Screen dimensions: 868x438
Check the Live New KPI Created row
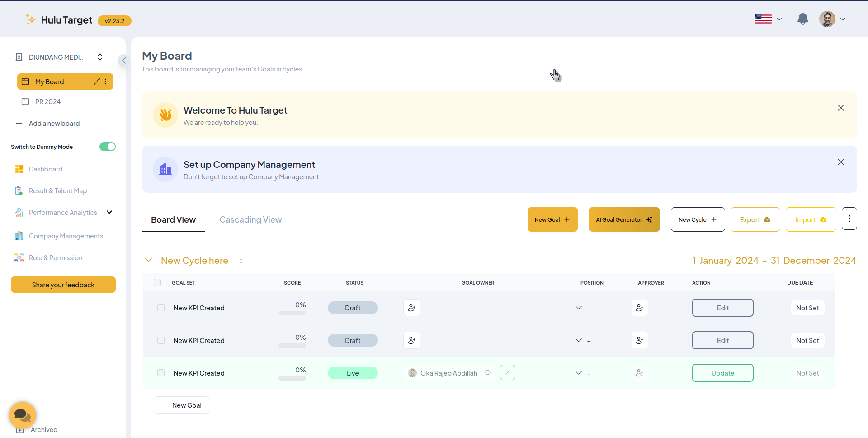(161, 373)
